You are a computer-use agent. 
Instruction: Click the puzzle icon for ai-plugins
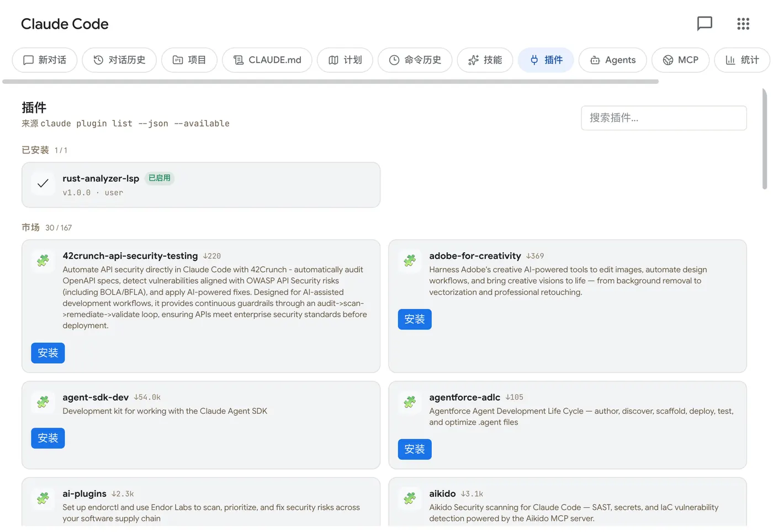coord(43,498)
